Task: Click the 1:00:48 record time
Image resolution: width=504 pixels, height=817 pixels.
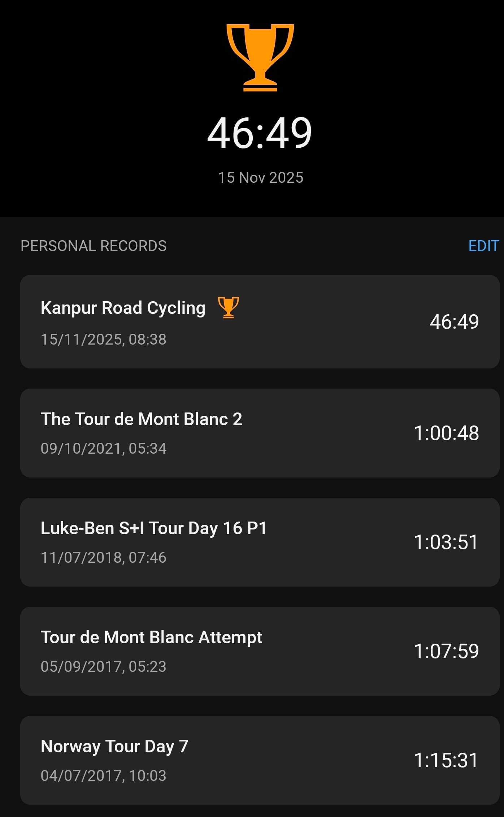Action: (446, 433)
